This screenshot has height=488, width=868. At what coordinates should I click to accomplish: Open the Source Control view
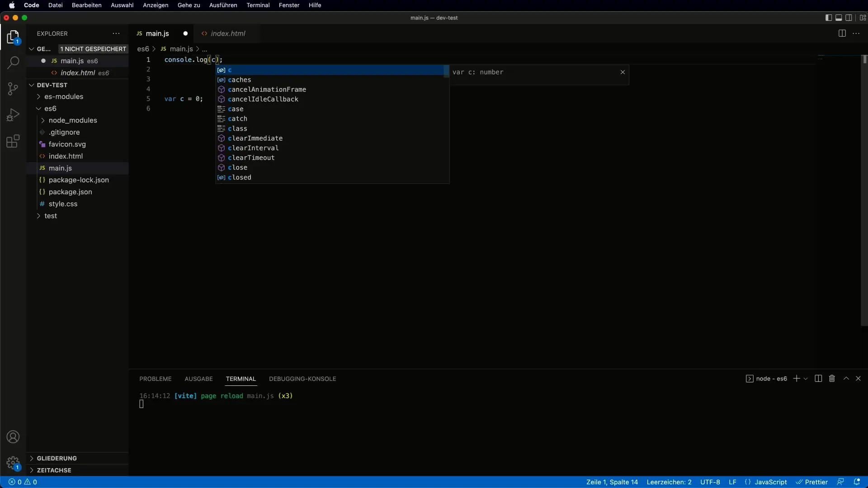(x=13, y=89)
